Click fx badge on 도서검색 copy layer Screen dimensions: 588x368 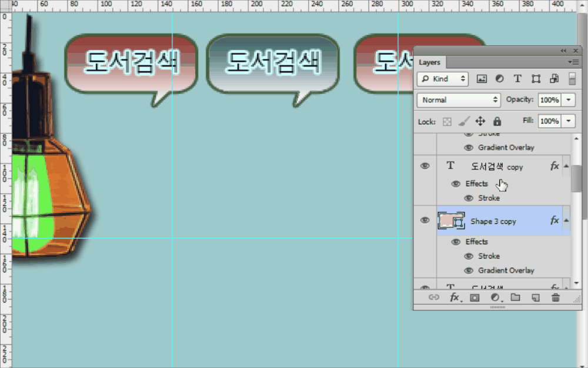(x=554, y=165)
